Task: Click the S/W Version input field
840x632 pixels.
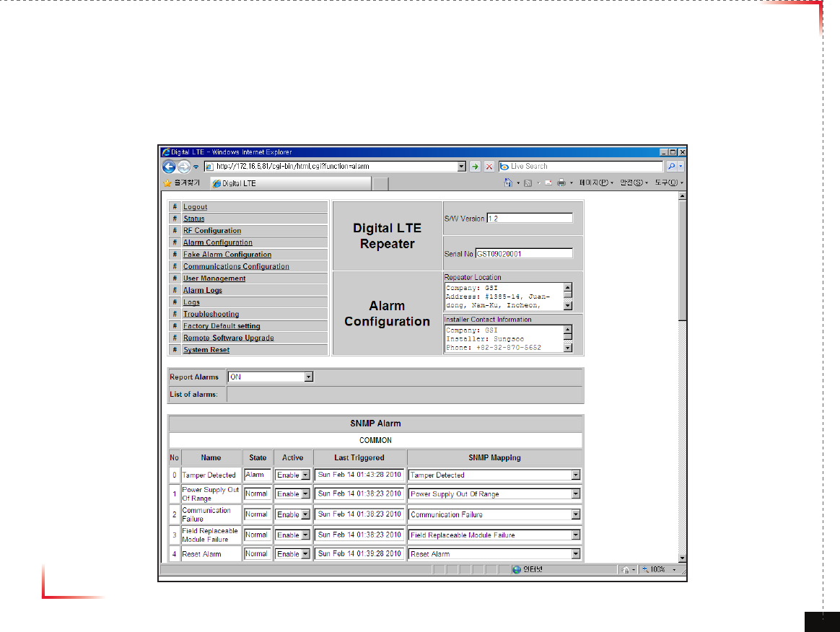Action: click(529, 218)
